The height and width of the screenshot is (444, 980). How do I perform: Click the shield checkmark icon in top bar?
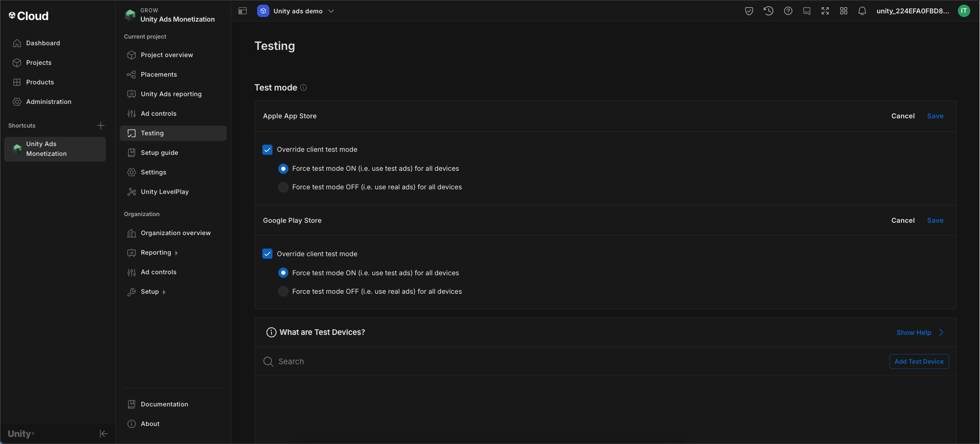coord(749,11)
